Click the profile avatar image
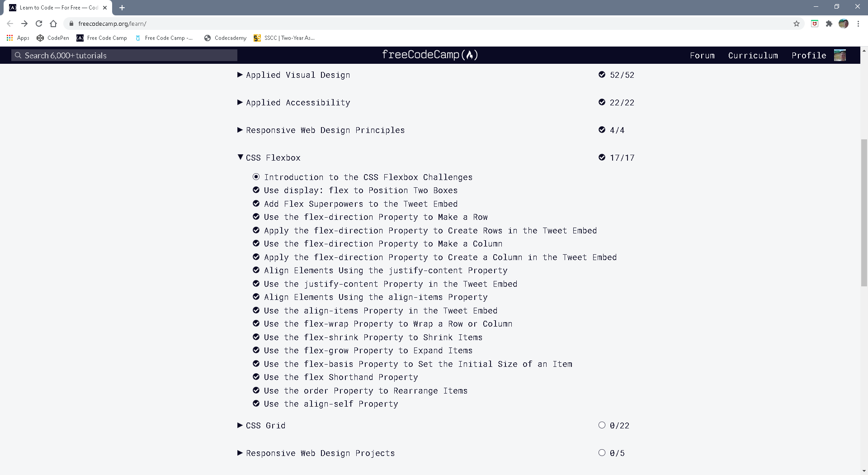 pyautogui.click(x=840, y=55)
